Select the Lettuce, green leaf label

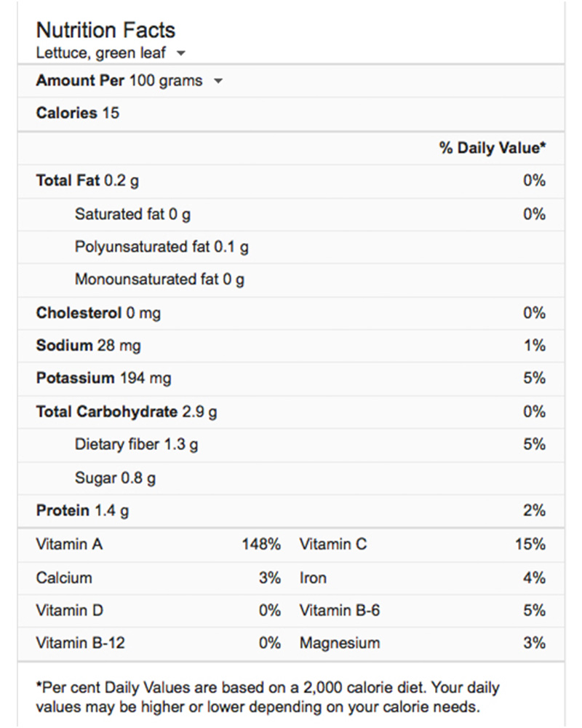(x=102, y=52)
